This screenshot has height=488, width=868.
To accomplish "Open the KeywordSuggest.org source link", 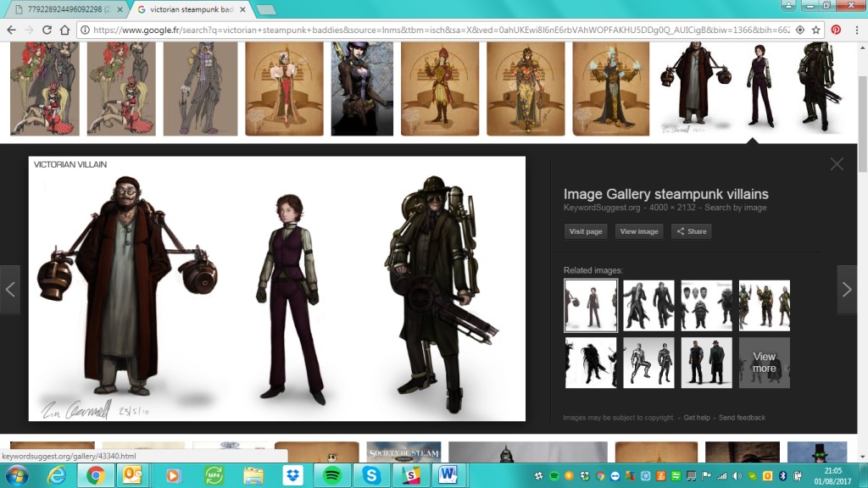I will (x=602, y=208).
